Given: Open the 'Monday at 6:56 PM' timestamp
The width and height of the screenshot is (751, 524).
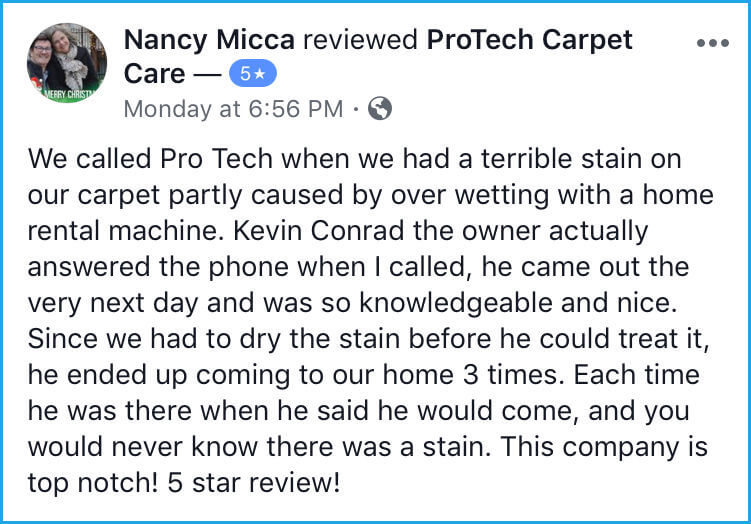Looking at the screenshot, I should 234,109.
